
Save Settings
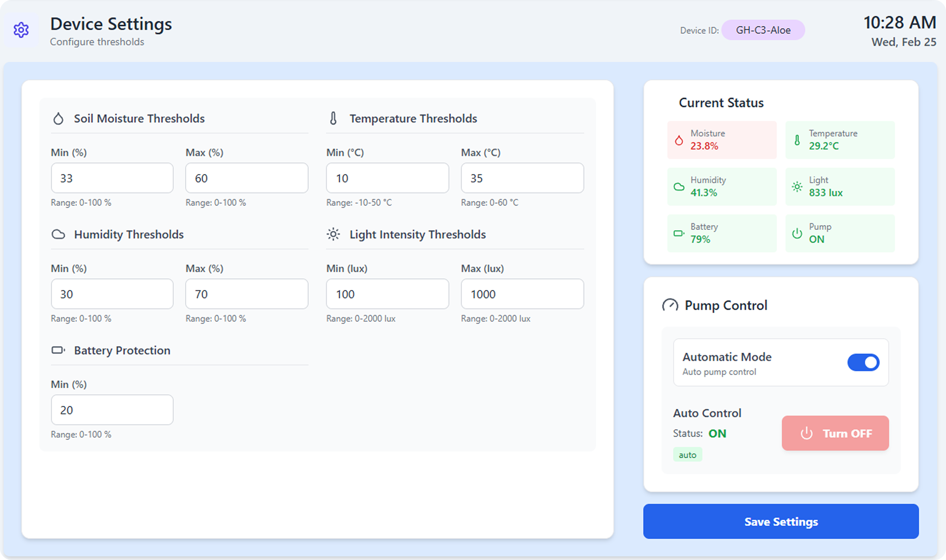click(x=781, y=521)
